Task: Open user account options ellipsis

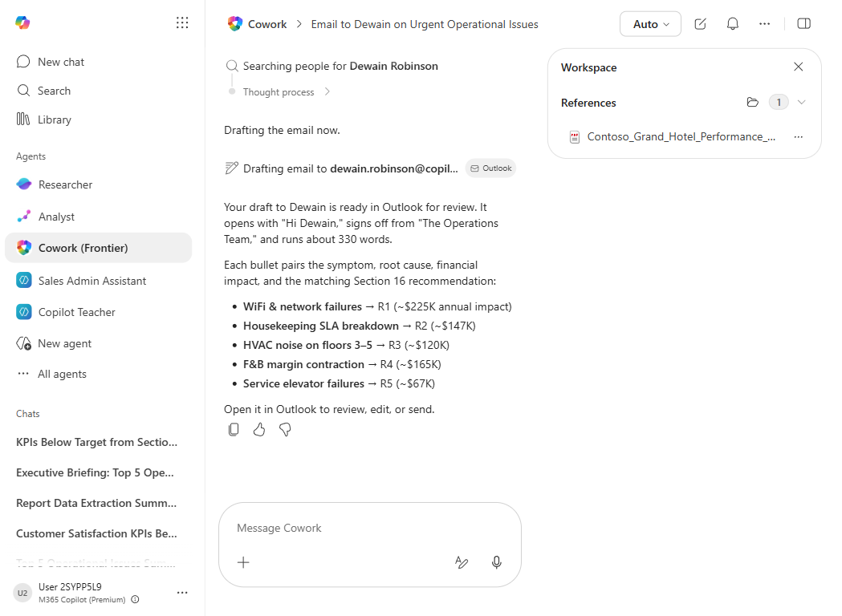Action: (182, 593)
